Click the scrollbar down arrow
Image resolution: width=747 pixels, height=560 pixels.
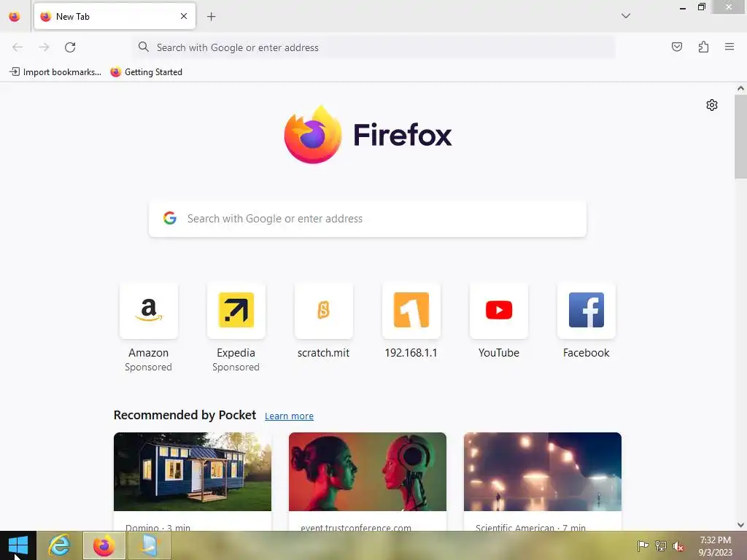click(740, 525)
